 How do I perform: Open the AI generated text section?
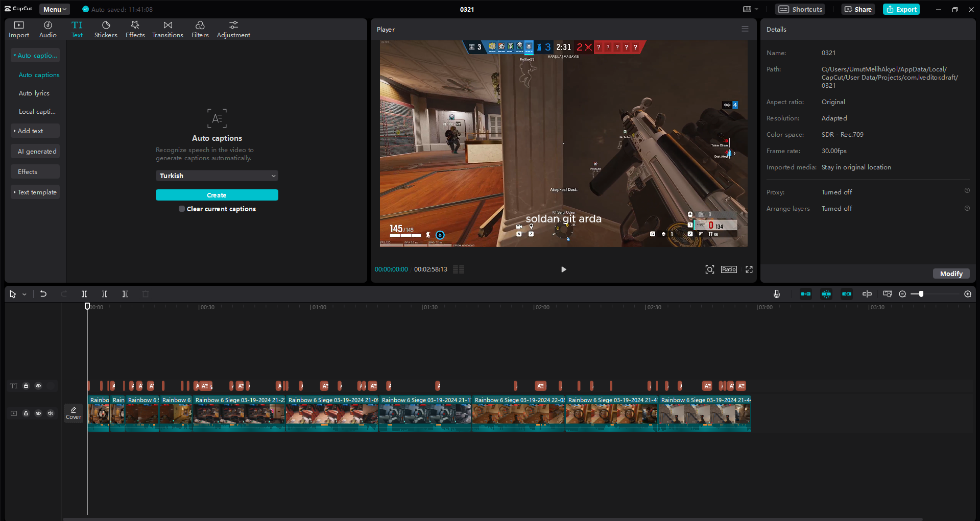(35, 151)
